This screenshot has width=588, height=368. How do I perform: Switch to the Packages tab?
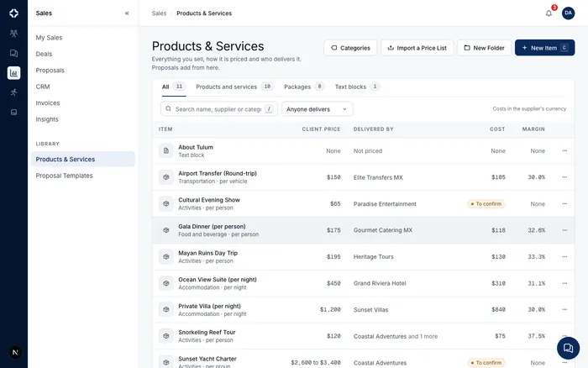click(x=304, y=87)
